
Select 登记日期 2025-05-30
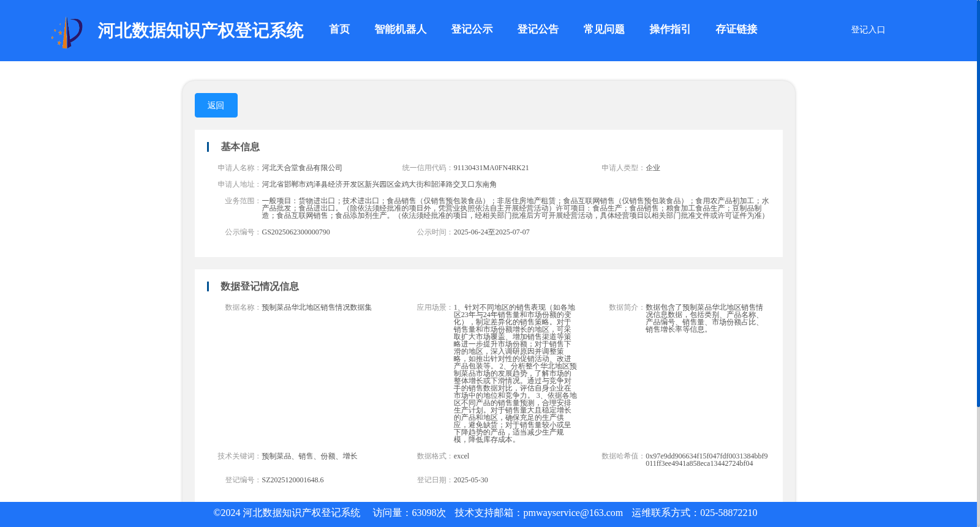[x=470, y=480]
